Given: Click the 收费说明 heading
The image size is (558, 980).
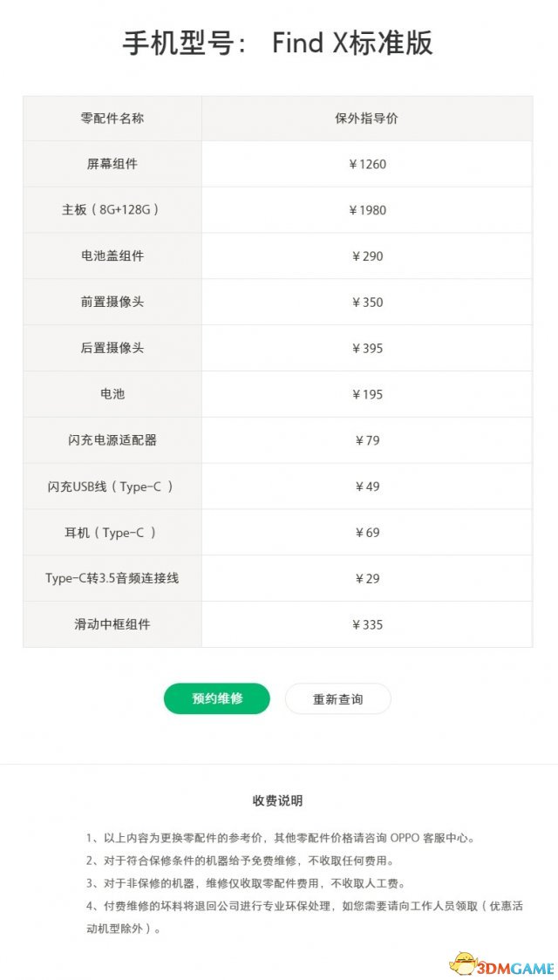Looking at the screenshot, I should tap(278, 800).
